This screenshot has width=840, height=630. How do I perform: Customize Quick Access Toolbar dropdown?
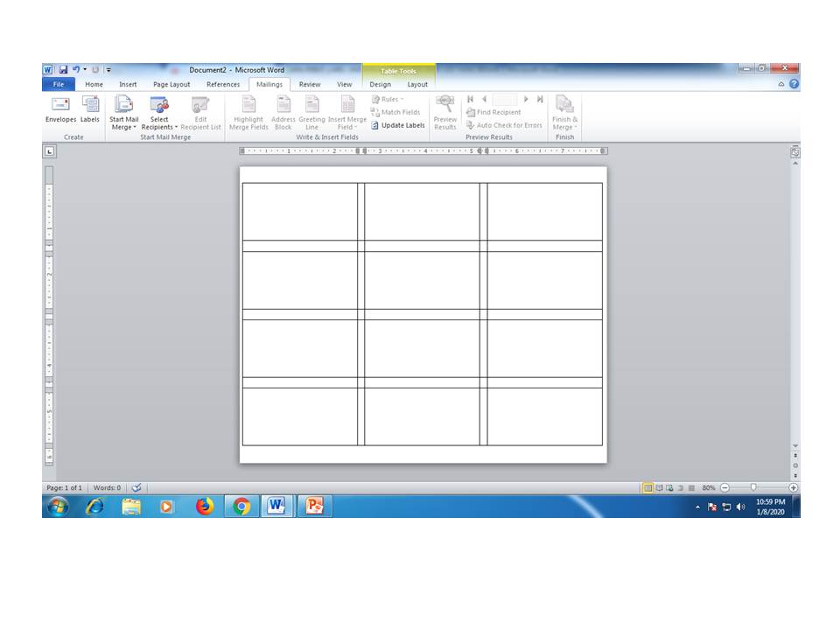[x=108, y=70]
